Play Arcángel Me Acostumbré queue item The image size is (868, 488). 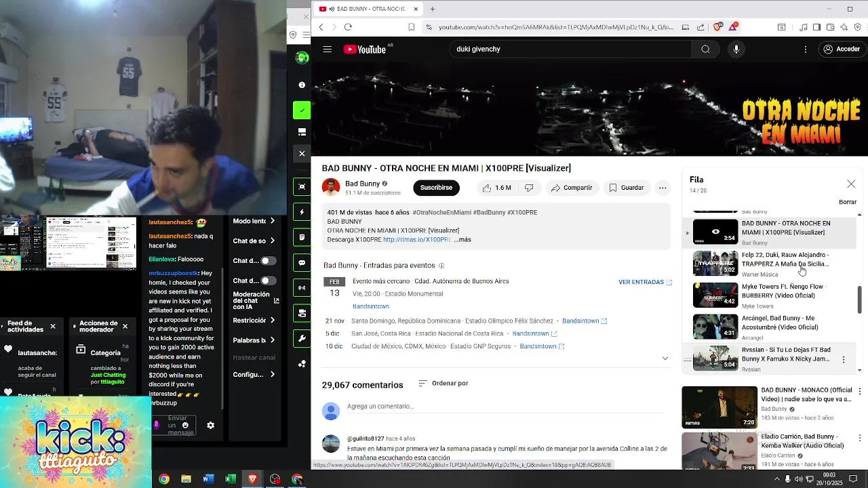(769, 327)
